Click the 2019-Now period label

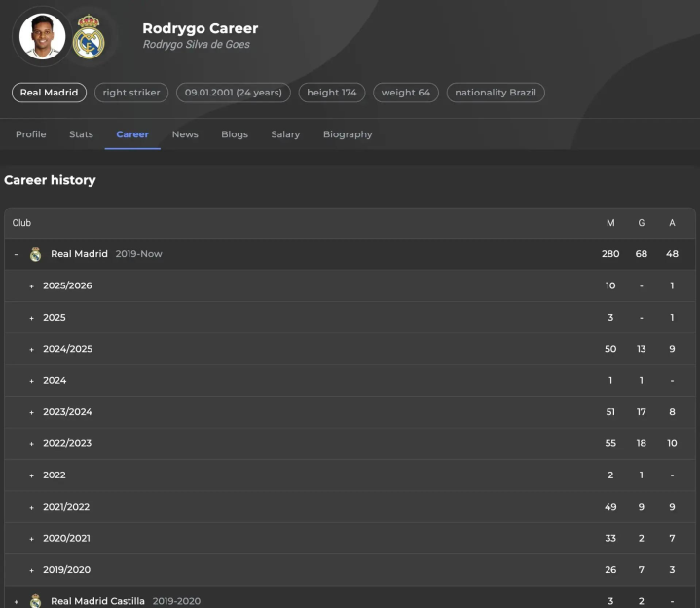139,254
